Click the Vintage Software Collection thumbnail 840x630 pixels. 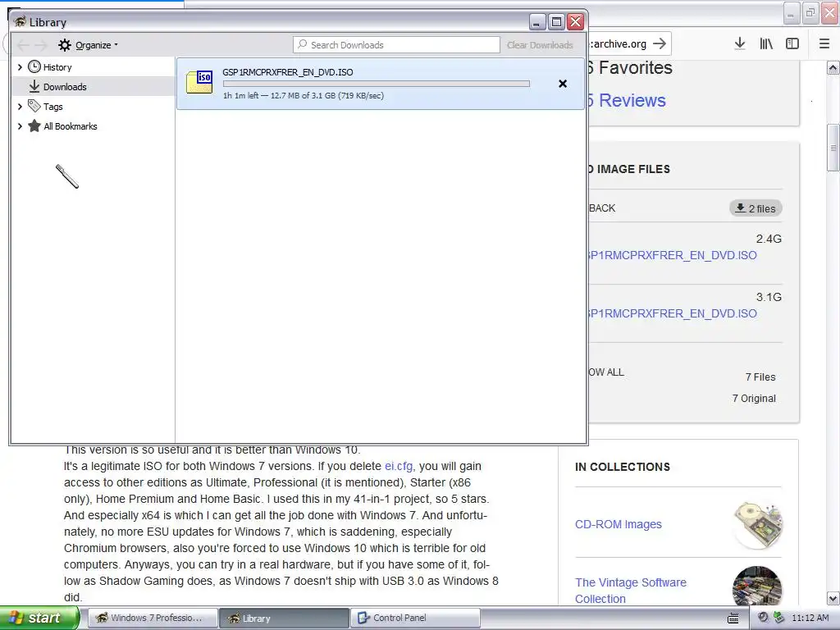click(x=757, y=586)
